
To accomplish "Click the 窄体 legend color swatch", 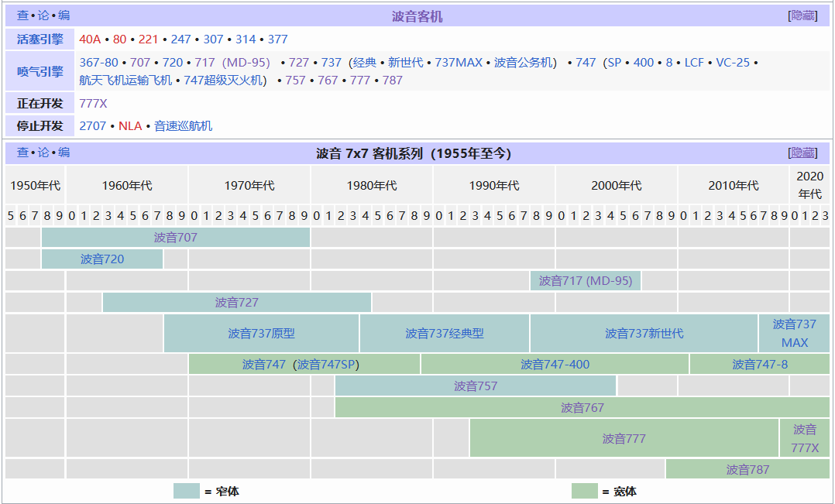I will (187, 492).
